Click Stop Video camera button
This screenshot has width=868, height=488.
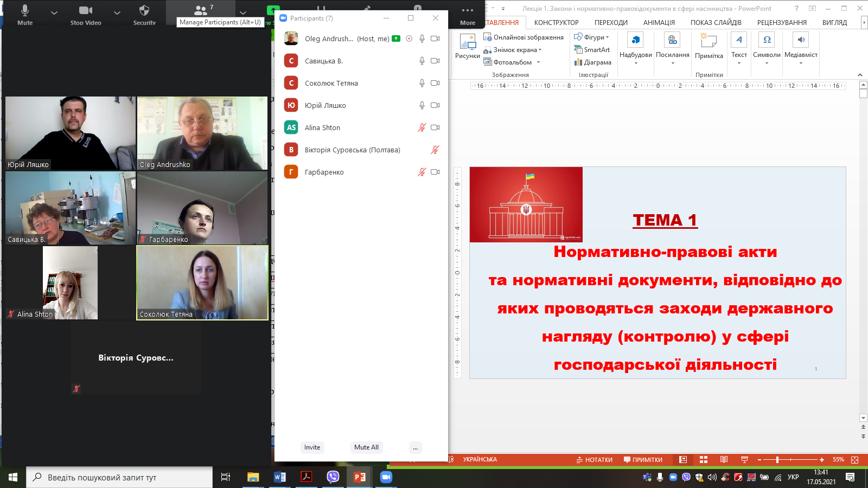86,15
